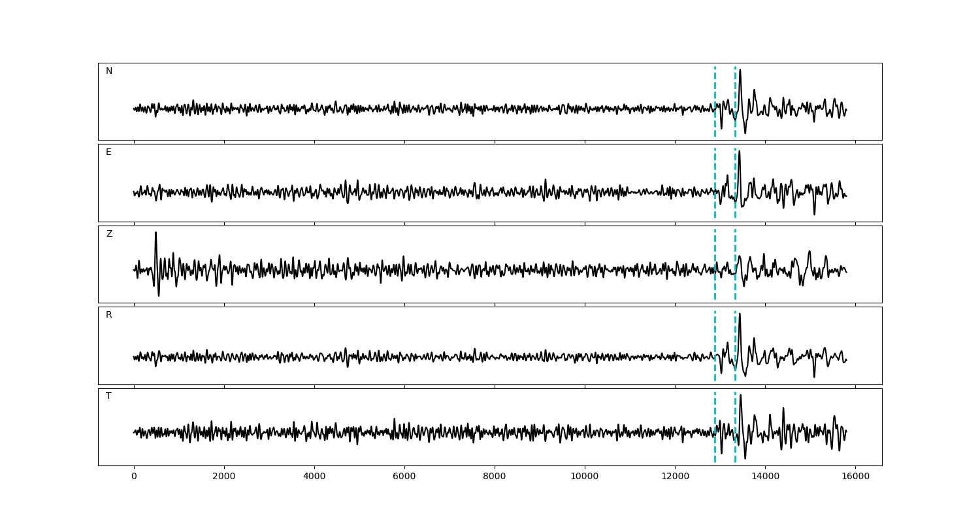Select first cyan dashed line in N panel

tap(715, 85)
